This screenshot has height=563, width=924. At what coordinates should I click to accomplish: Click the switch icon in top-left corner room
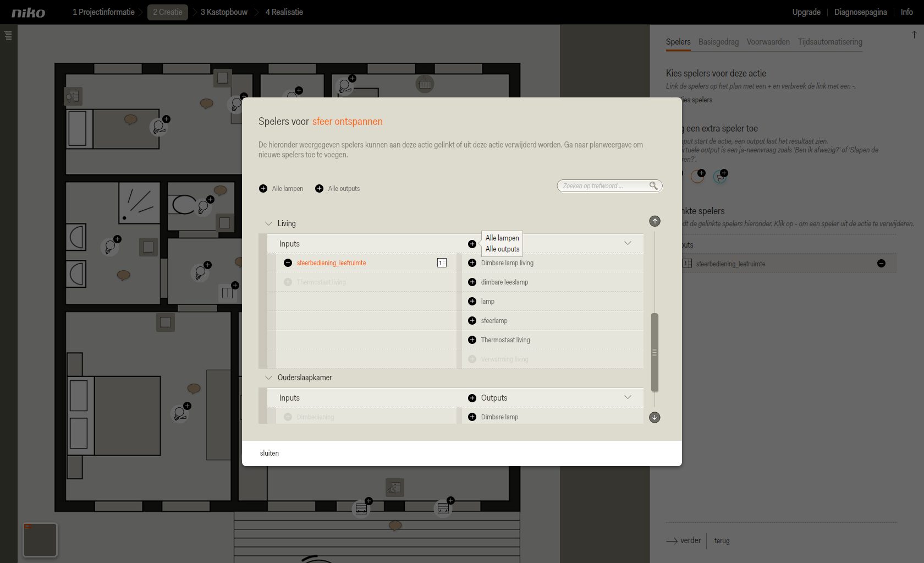tap(73, 97)
